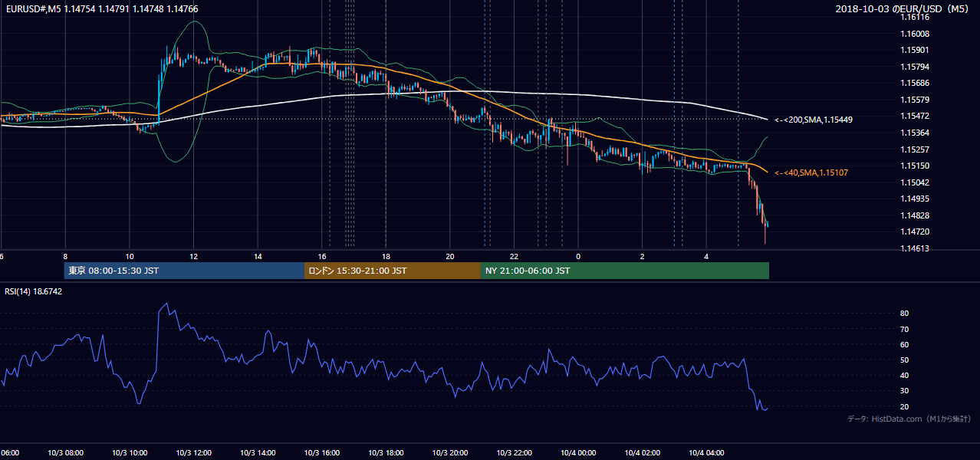
Task: Click the 10/4 00:00 time label
Action: click(578, 453)
